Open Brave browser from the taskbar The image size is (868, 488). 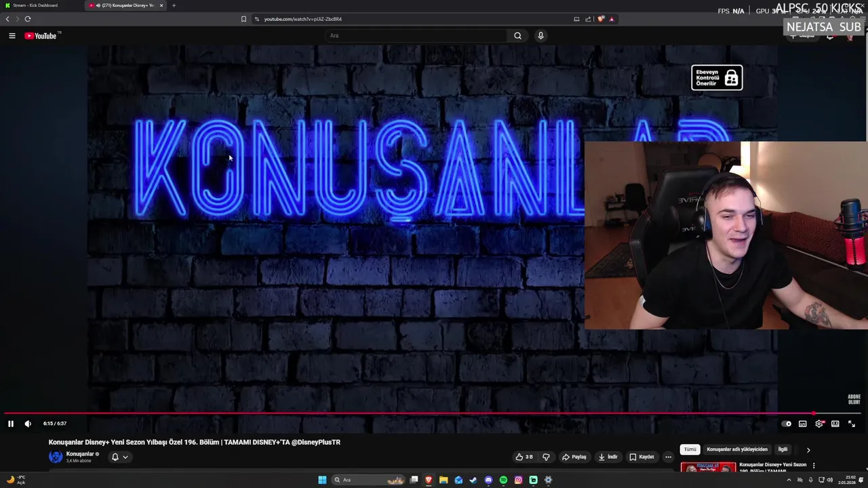(x=429, y=480)
